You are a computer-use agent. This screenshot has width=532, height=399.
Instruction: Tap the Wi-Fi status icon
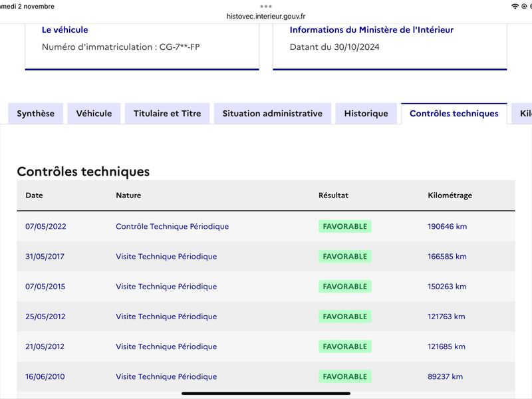coord(515,7)
